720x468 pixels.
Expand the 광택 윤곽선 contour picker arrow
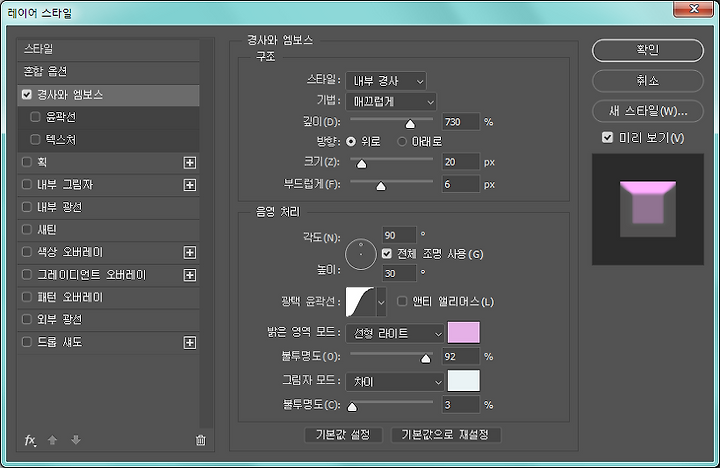(381, 302)
